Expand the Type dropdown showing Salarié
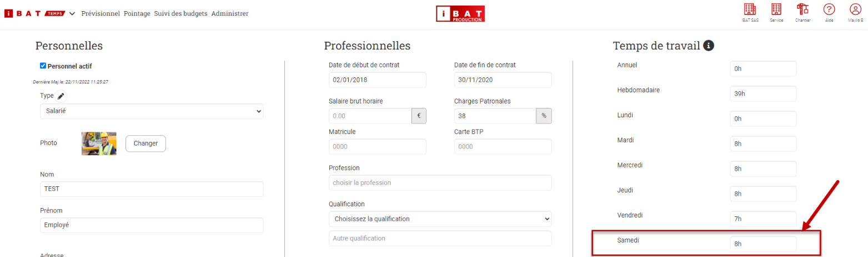Viewport: 868px width, 257px height. click(152, 111)
